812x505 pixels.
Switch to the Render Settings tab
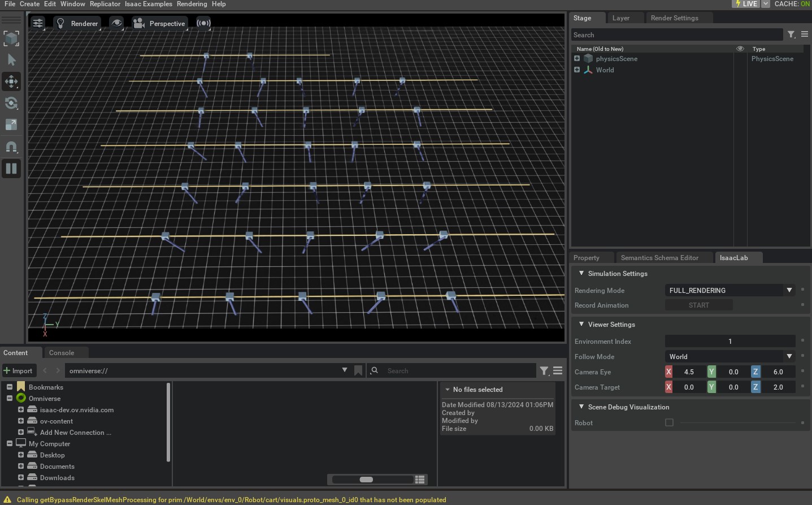tap(674, 18)
